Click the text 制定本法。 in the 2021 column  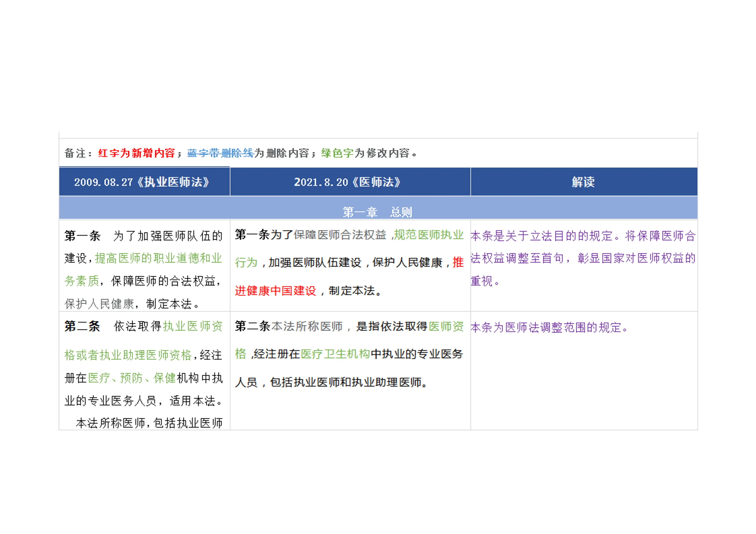(355, 290)
